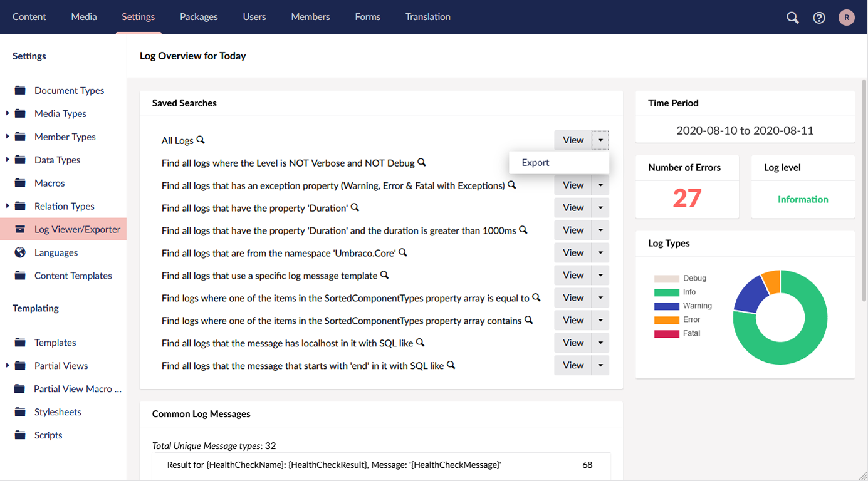Viewport: 868px width, 481px height.
Task: Toggle the dropdown arrow next to All Logs View
Action: 600,140
